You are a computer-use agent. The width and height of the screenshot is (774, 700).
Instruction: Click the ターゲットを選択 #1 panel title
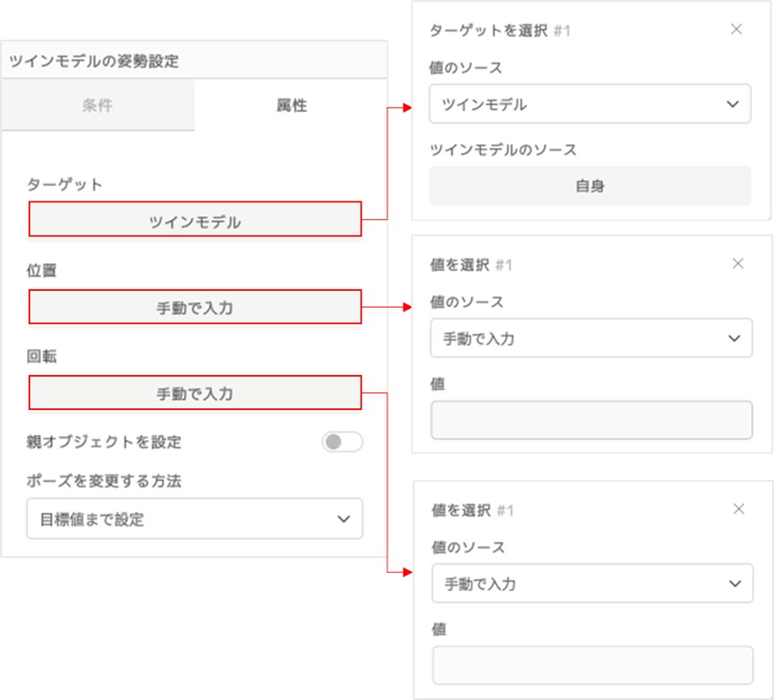(x=500, y=30)
